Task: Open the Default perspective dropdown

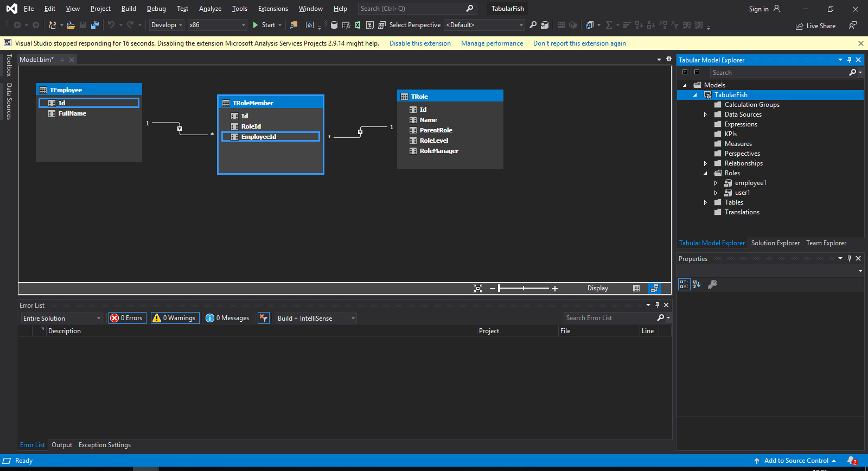Action: pos(484,25)
